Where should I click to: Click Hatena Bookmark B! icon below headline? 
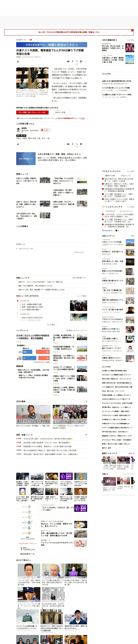[x=81, y=61]
